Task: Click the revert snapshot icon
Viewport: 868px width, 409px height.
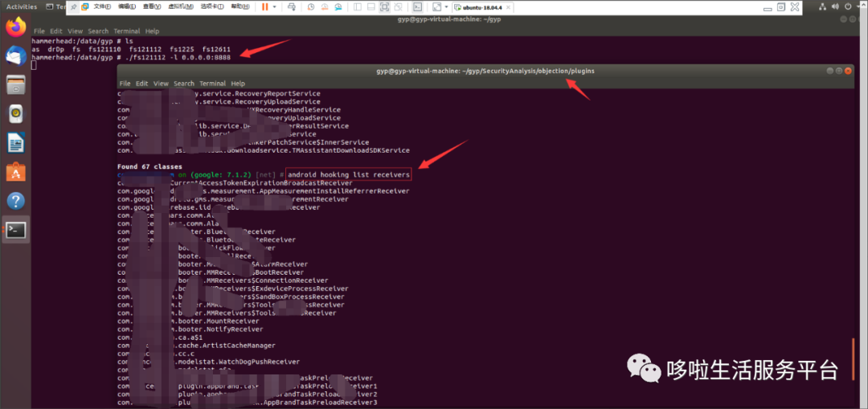Action: pyautogui.click(x=324, y=6)
